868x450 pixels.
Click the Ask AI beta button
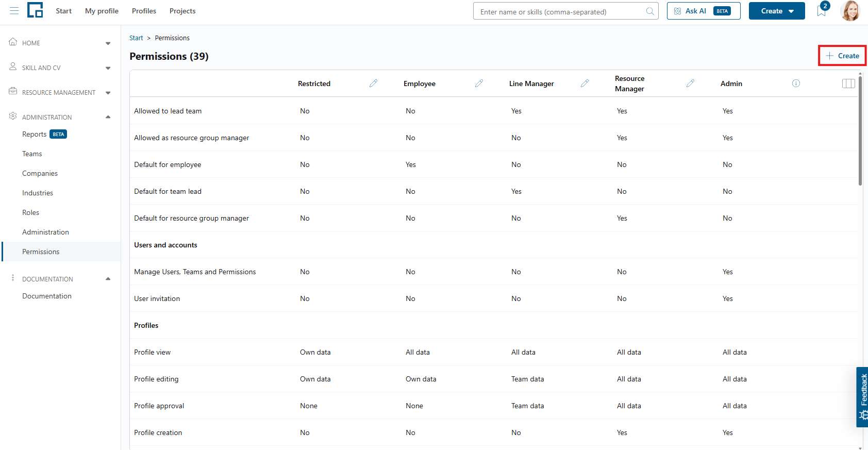[704, 11]
